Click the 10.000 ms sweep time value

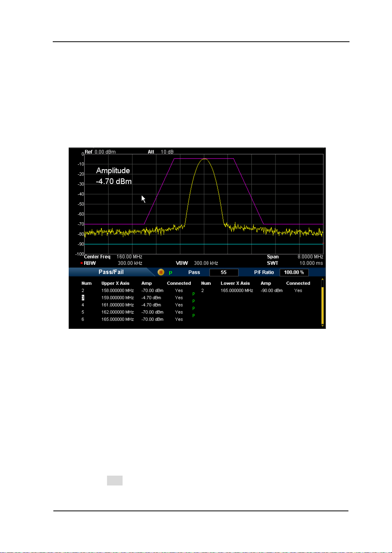point(312,263)
